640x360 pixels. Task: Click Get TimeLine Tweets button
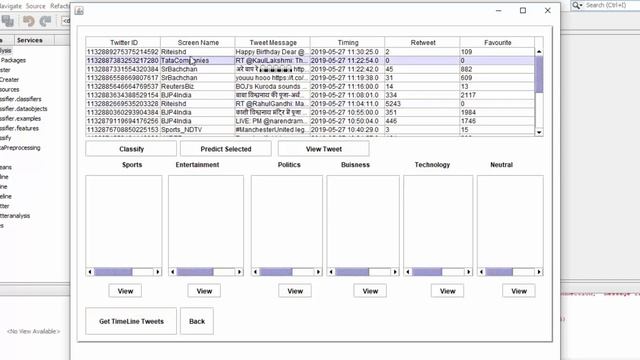(x=131, y=321)
